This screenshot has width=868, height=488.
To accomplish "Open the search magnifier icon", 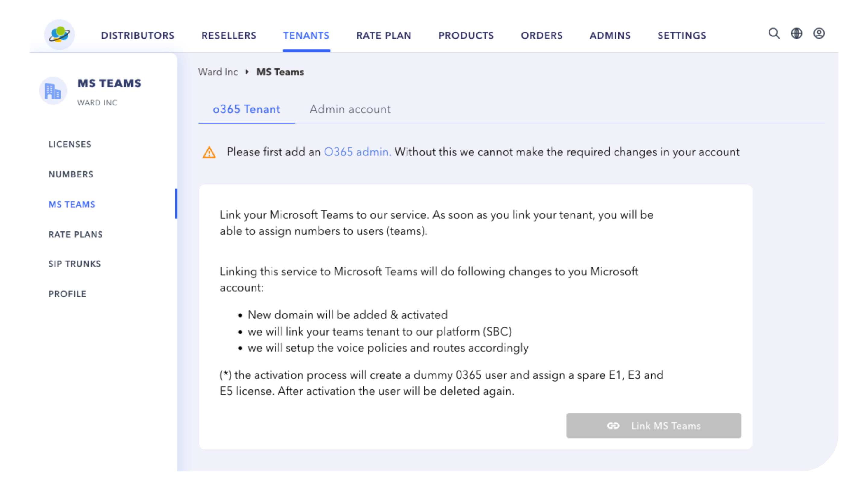I will pyautogui.click(x=774, y=34).
